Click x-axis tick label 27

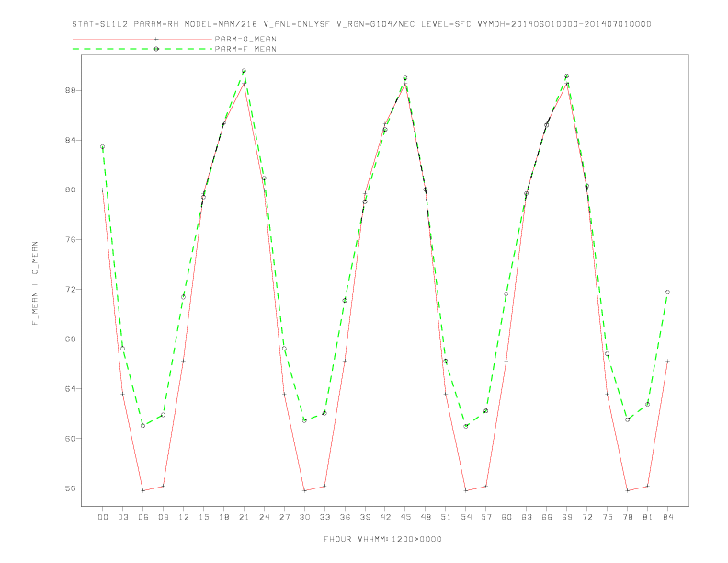click(x=284, y=517)
